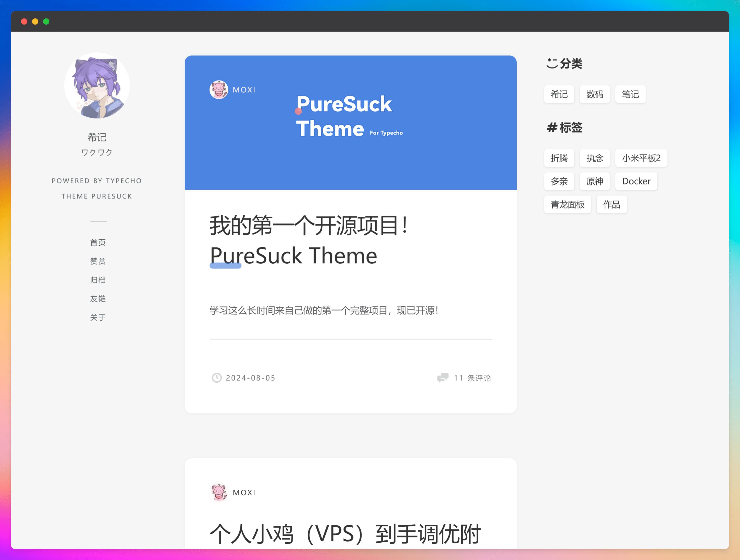The width and height of the screenshot is (740, 560).
Task: Click the yellow minimize window button
Action: click(35, 22)
